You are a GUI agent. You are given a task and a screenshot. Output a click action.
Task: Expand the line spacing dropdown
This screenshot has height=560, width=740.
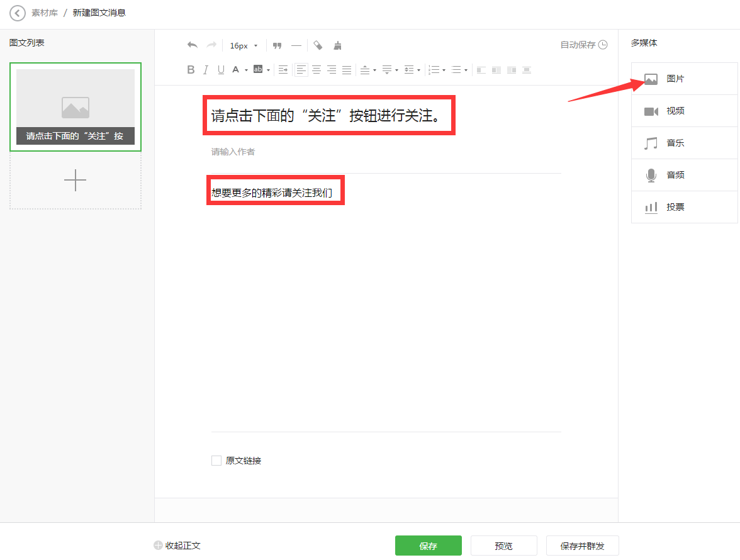tap(419, 70)
